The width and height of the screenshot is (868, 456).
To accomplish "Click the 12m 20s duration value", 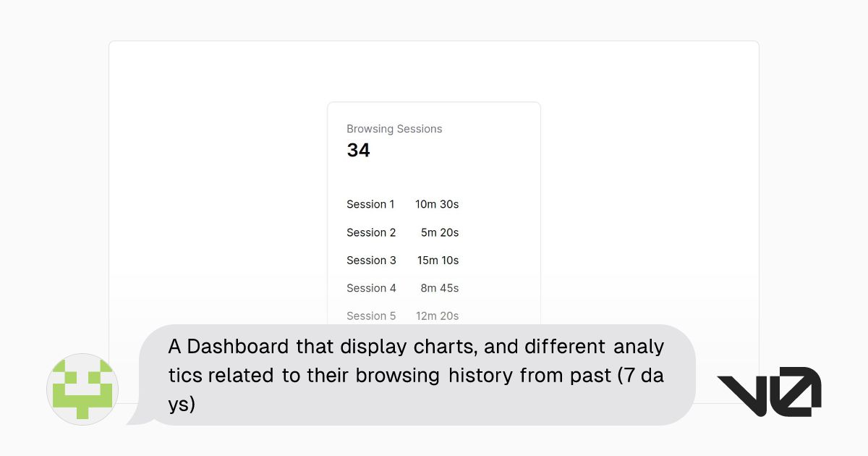I will point(437,316).
